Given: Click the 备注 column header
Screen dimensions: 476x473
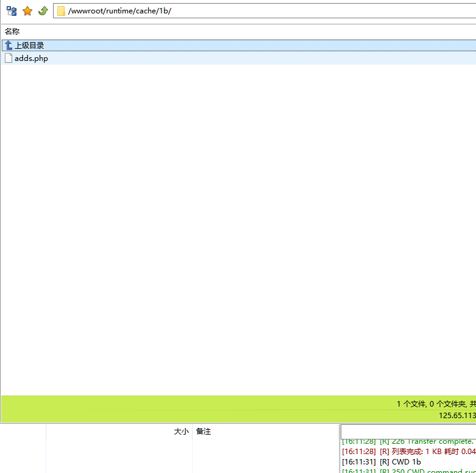Looking at the screenshot, I should [x=204, y=431].
